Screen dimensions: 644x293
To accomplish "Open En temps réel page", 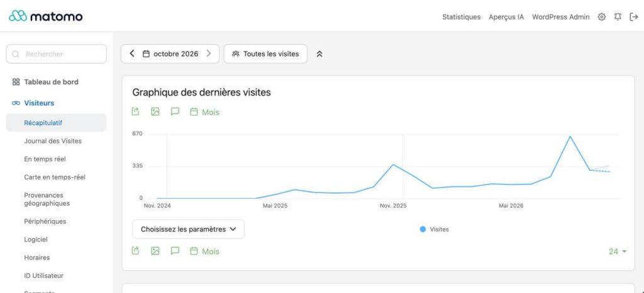I will (45, 159).
